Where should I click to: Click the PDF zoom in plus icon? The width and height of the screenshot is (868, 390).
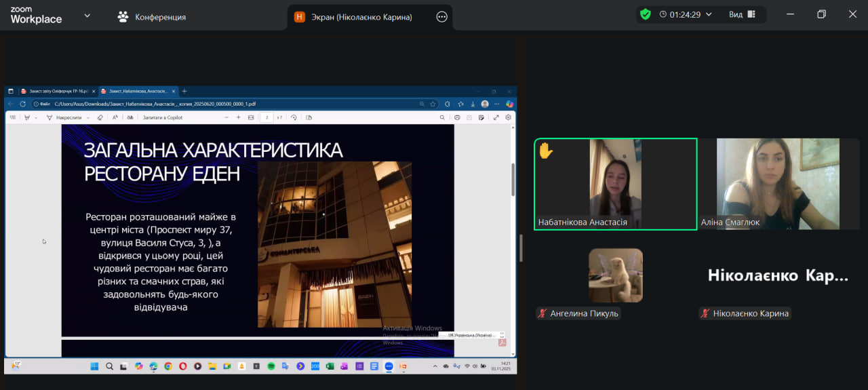click(x=238, y=117)
